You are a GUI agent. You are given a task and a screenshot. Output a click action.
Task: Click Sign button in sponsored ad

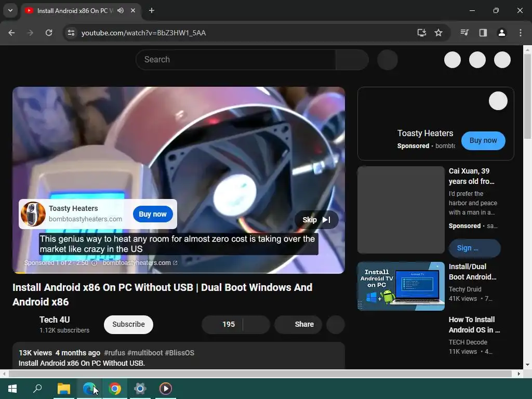(475, 248)
